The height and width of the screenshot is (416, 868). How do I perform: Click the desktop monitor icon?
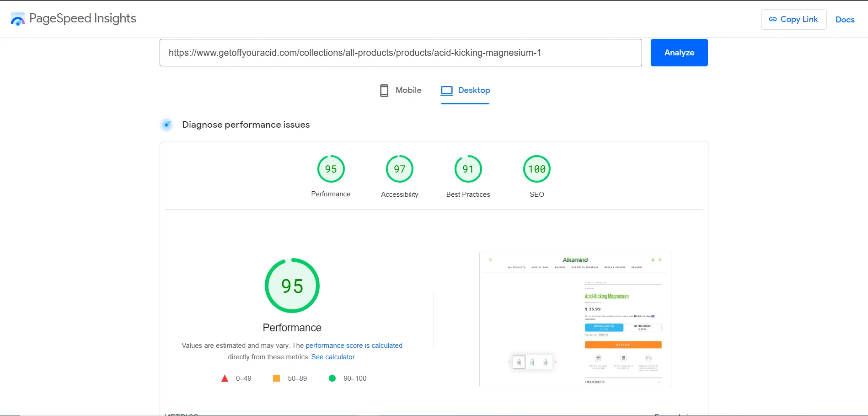(x=446, y=90)
